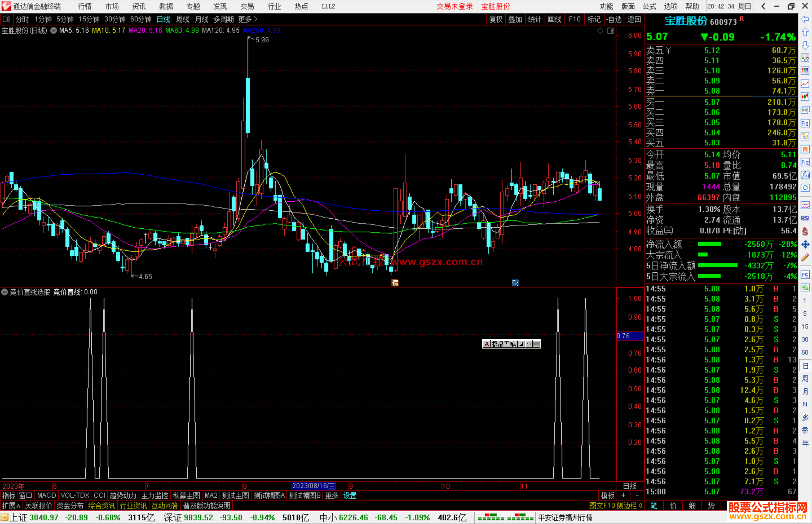Click the blue four-way move arrows icon
The image size is (812, 524).
click(x=805, y=245)
